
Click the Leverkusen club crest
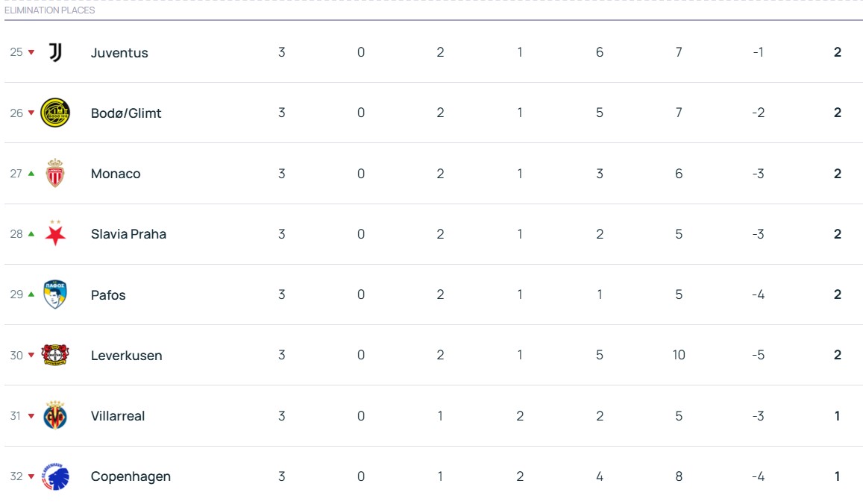pyautogui.click(x=55, y=355)
